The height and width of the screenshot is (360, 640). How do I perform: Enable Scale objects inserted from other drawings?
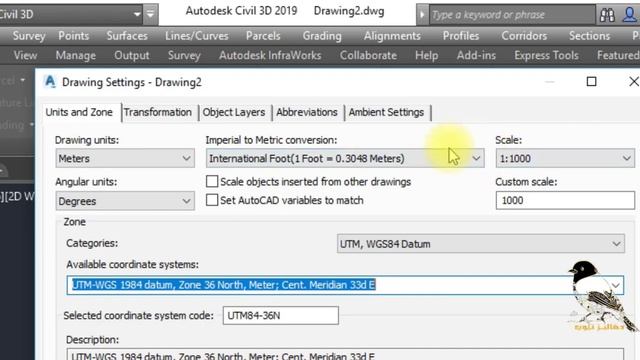tap(212, 182)
